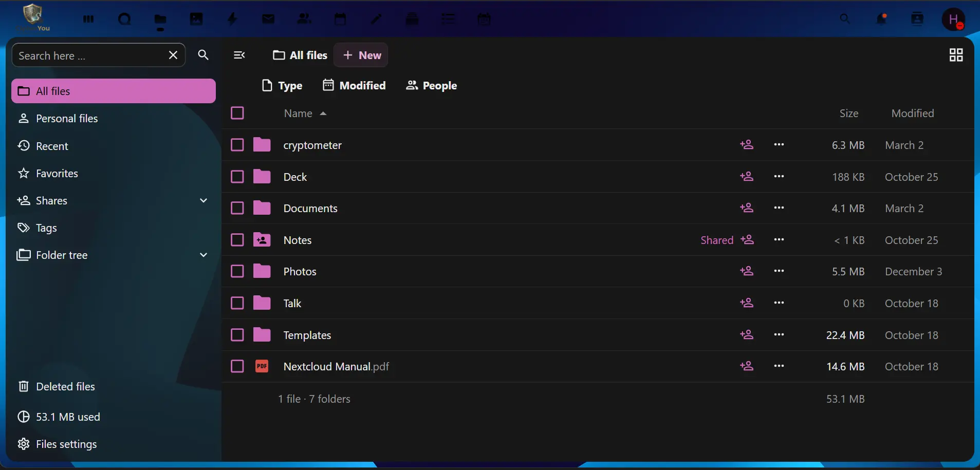Tick the Talk folder checkbox
This screenshot has width=980, height=470.
click(237, 303)
